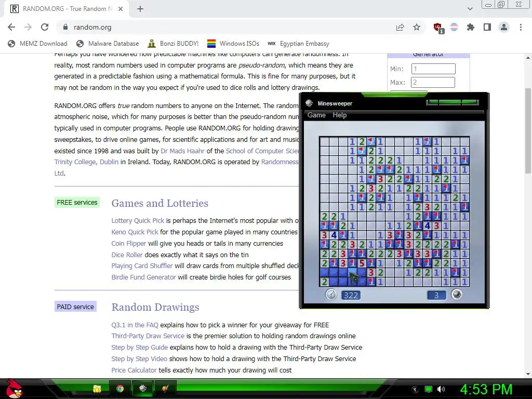
Task: Open the Price Calculator link
Action: 134,370
